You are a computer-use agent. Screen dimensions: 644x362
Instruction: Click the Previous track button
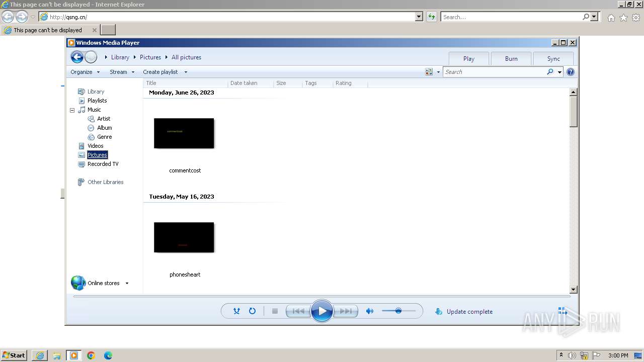click(x=298, y=311)
